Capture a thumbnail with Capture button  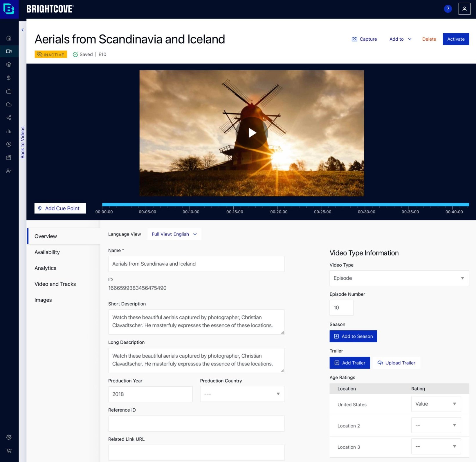[364, 39]
